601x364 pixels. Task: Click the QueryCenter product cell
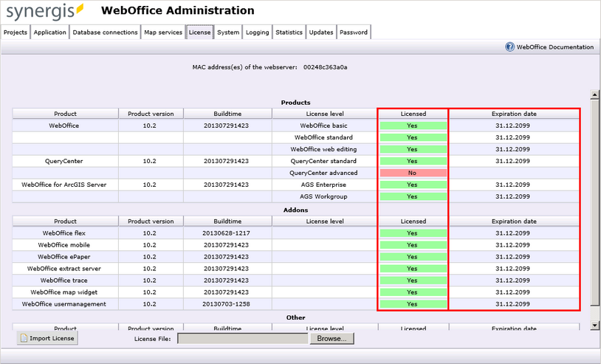click(x=64, y=161)
